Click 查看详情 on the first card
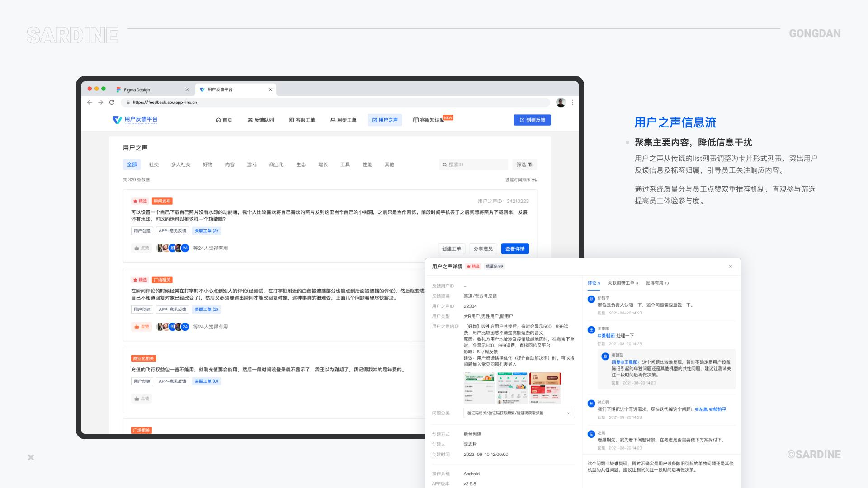The height and width of the screenshot is (488, 868). 515,249
